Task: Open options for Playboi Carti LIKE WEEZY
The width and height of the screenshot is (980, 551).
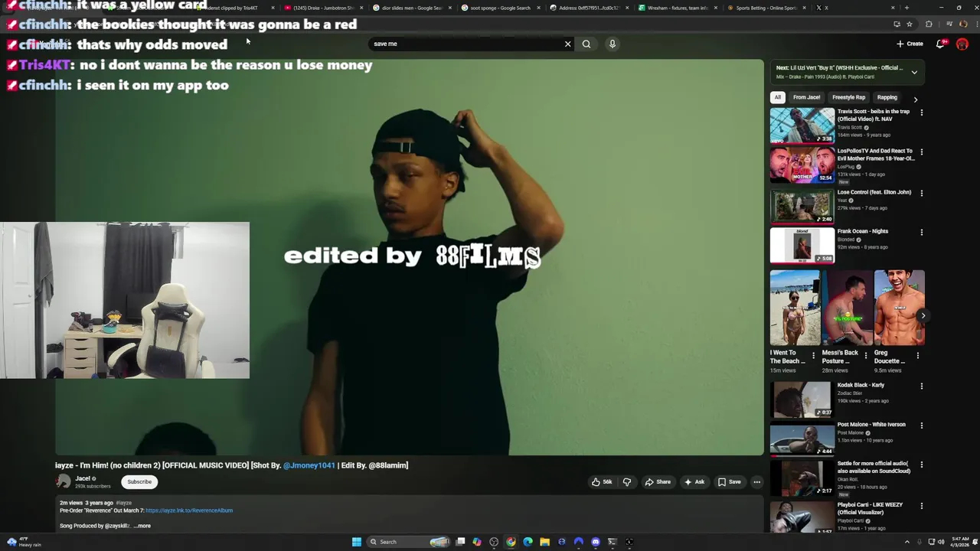Action: coord(922,506)
